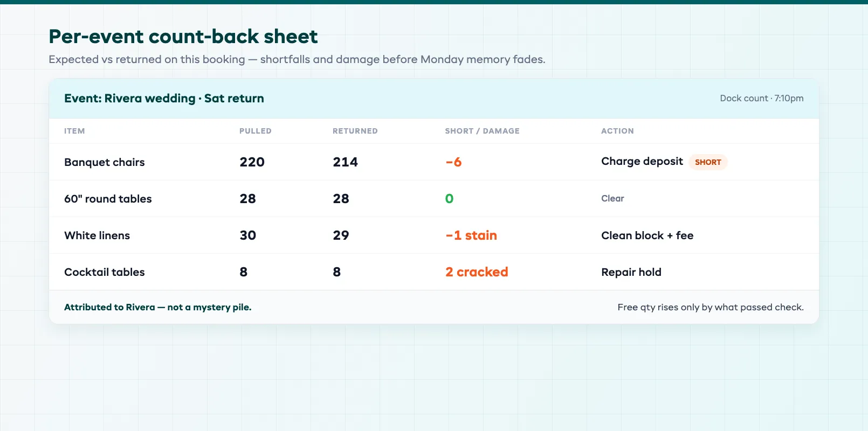868x431 pixels.
Task: Click the ITEM column header
Action: 74,131
